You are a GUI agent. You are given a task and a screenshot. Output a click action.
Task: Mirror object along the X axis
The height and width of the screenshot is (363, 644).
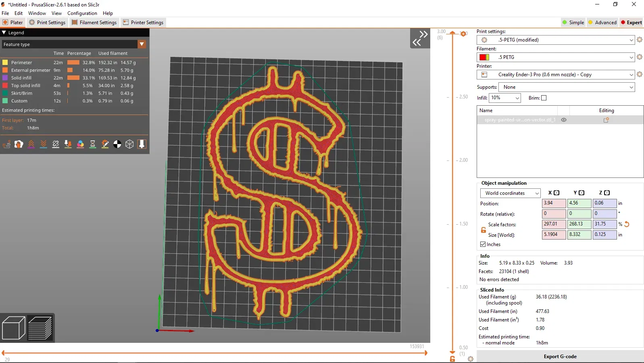tap(556, 193)
